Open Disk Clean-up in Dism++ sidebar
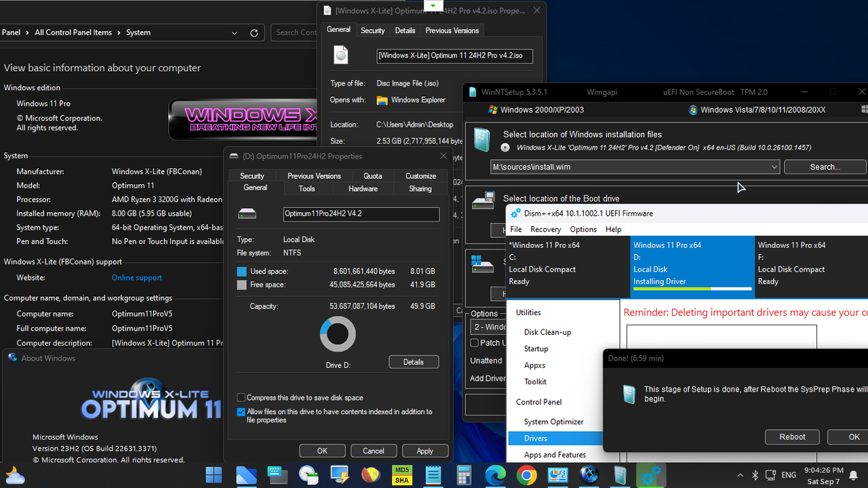The width and height of the screenshot is (868, 488). click(x=547, y=332)
